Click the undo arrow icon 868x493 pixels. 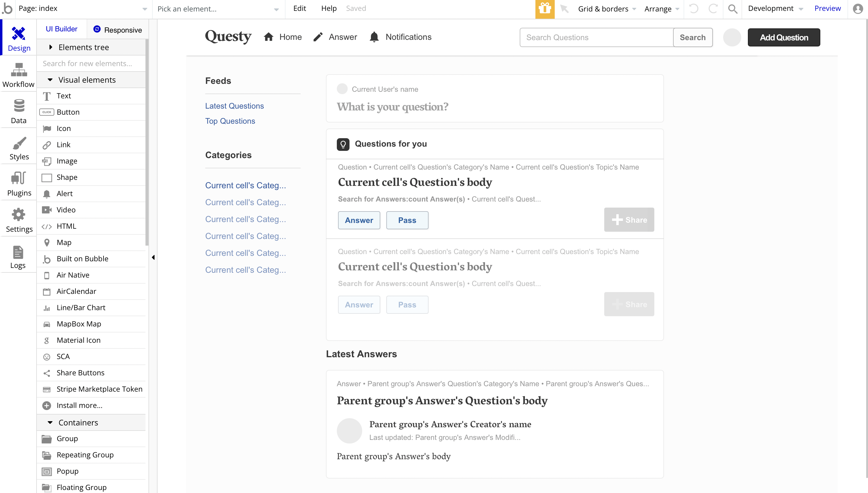[x=694, y=9]
